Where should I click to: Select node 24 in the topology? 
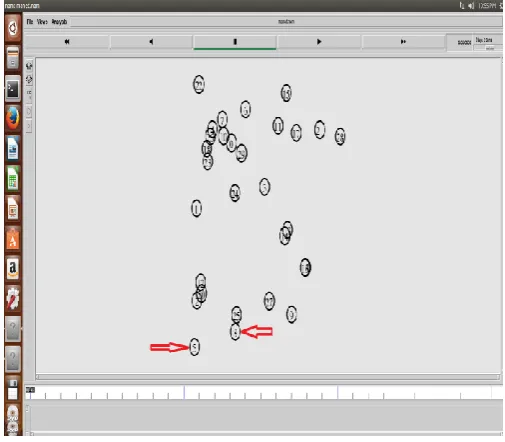(235, 193)
